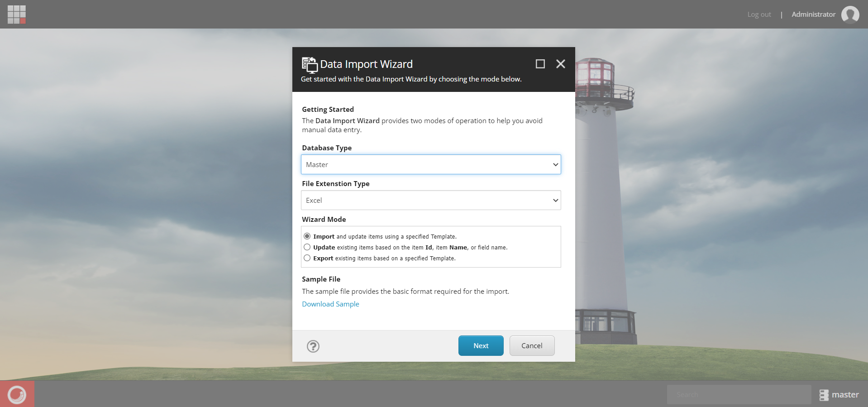Open the File Extension Type dropdown
This screenshot has width=868, height=407.
[431, 200]
